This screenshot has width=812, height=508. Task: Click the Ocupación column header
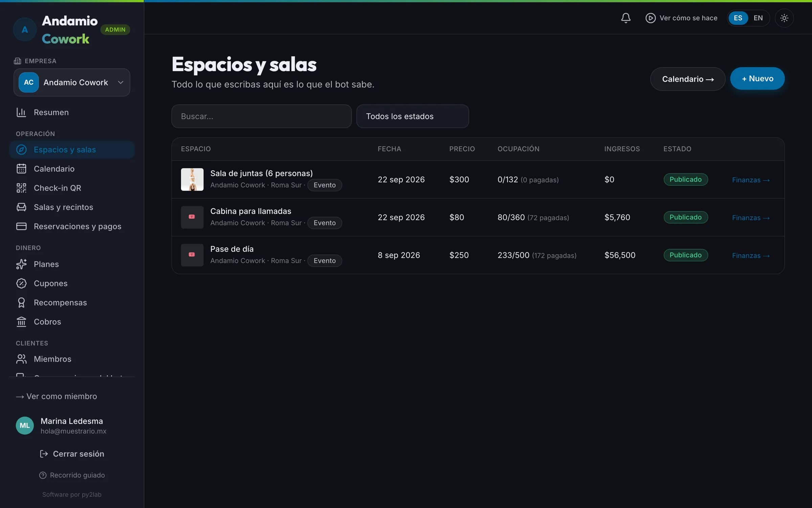(x=518, y=149)
